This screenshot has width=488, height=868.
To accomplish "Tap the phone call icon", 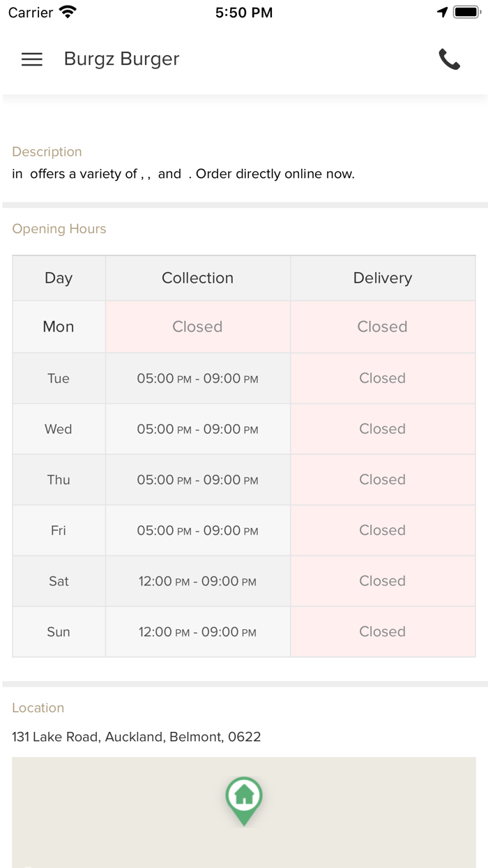I will pos(449,59).
